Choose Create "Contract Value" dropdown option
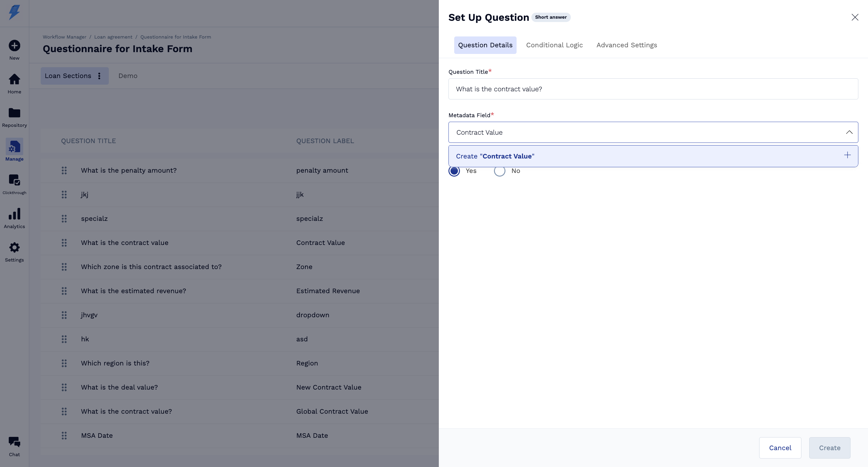The height and width of the screenshot is (467, 868). [495, 156]
